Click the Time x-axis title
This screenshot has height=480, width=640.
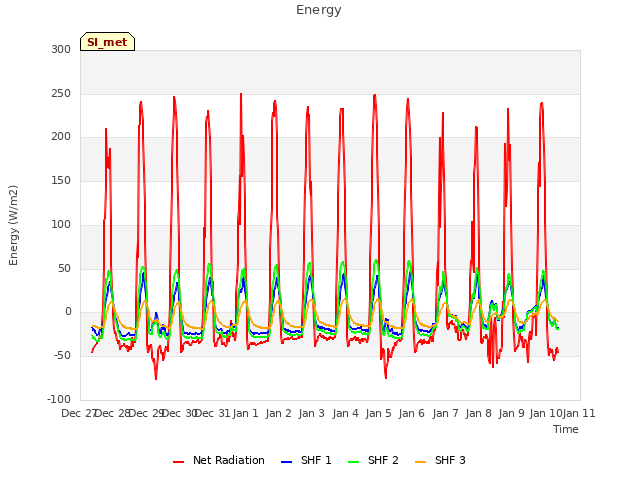[566, 429]
